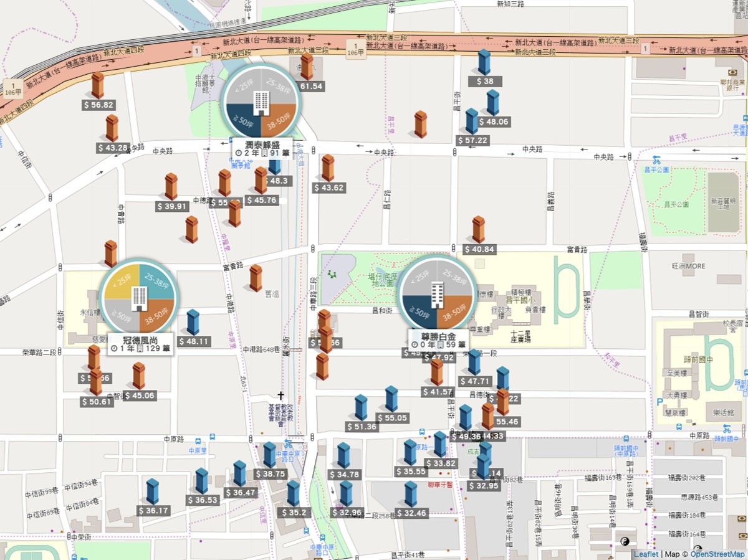
Task: Select the blue marker priced $ 32.96
Action: (346, 493)
